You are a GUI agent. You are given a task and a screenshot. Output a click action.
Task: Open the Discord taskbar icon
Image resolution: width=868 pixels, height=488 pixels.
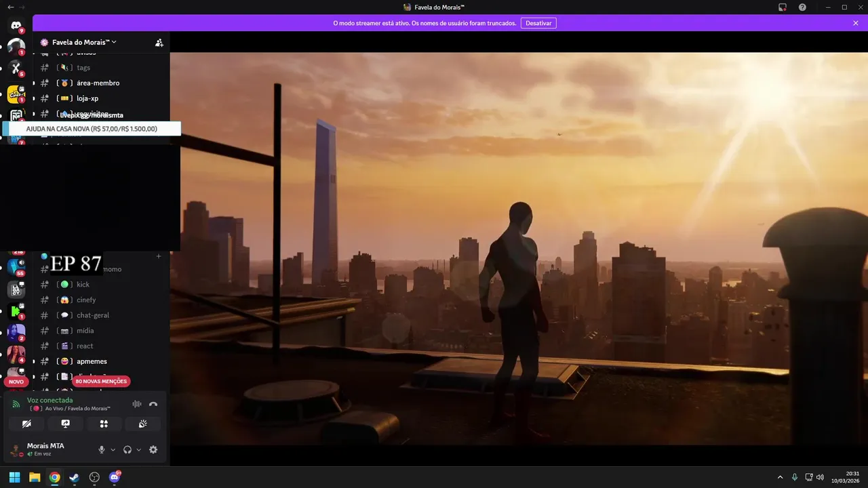[115, 477]
